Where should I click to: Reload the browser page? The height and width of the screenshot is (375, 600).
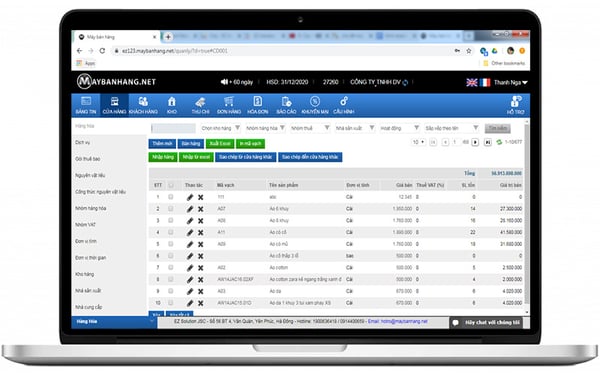click(102, 51)
